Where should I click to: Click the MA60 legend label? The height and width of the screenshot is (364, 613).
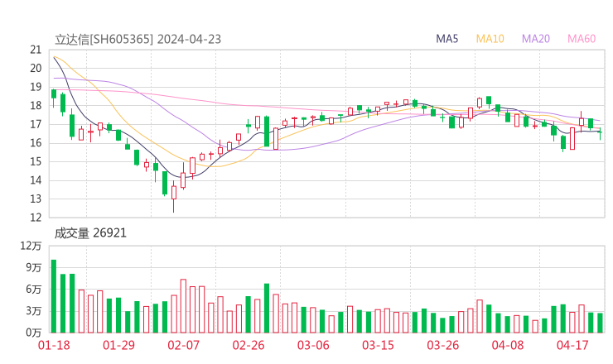(x=582, y=39)
